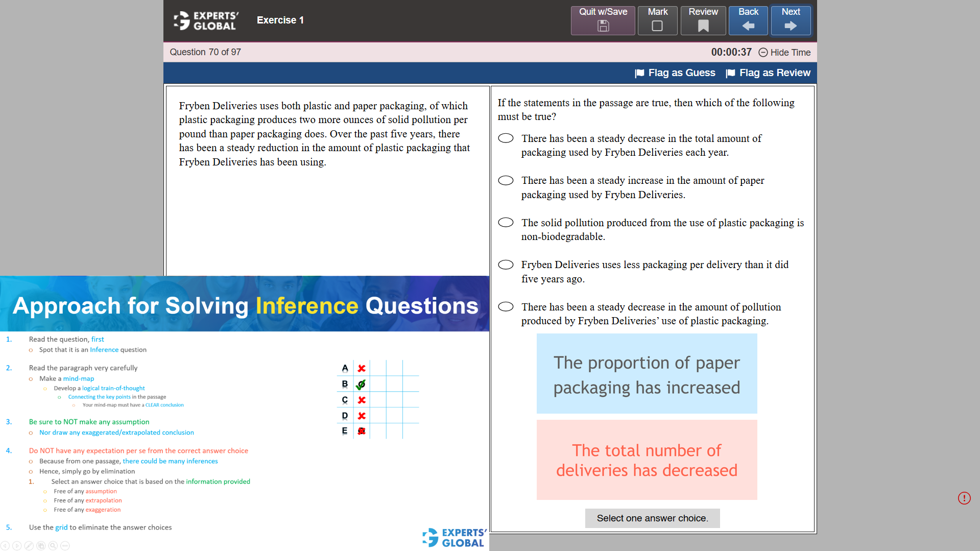This screenshot has height=551, width=980.
Task: Click the forward circle arrow in bottom toolbar
Action: coord(17,546)
